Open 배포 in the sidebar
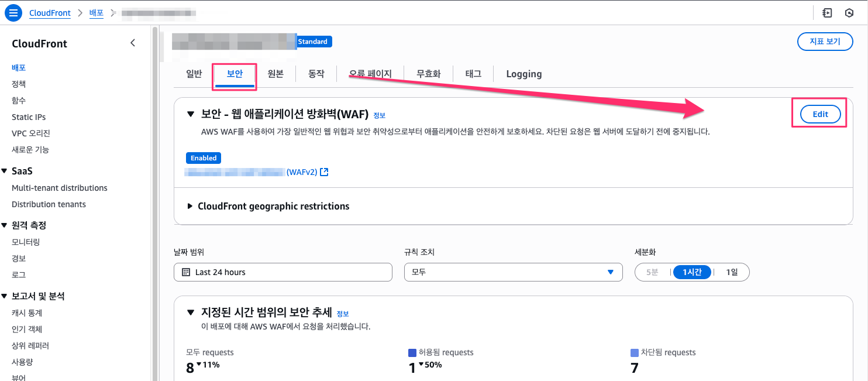This screenshot has width=868, height=381. pyautogui.click(x=19, y=68)
